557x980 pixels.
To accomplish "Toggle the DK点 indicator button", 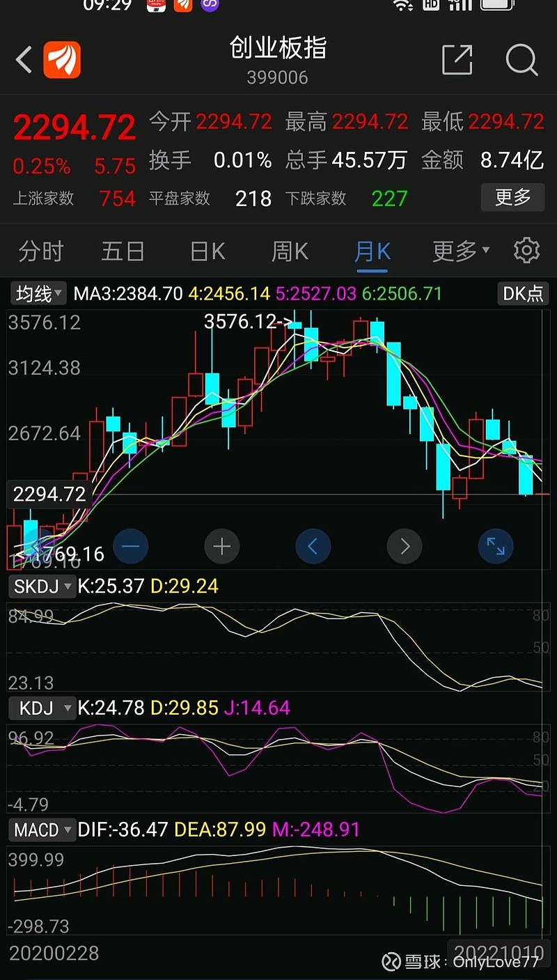I will 524,293.
